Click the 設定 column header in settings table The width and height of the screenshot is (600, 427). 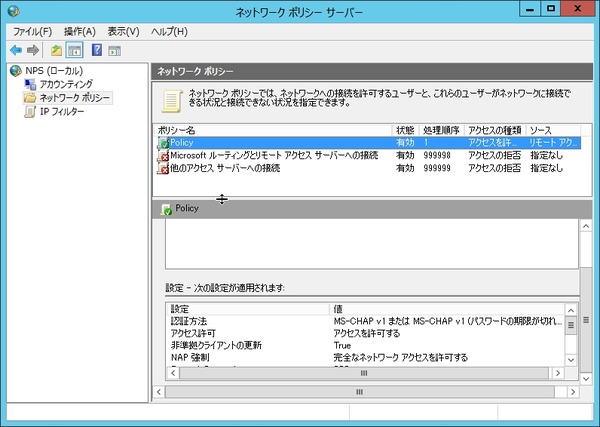click(248, 309)
